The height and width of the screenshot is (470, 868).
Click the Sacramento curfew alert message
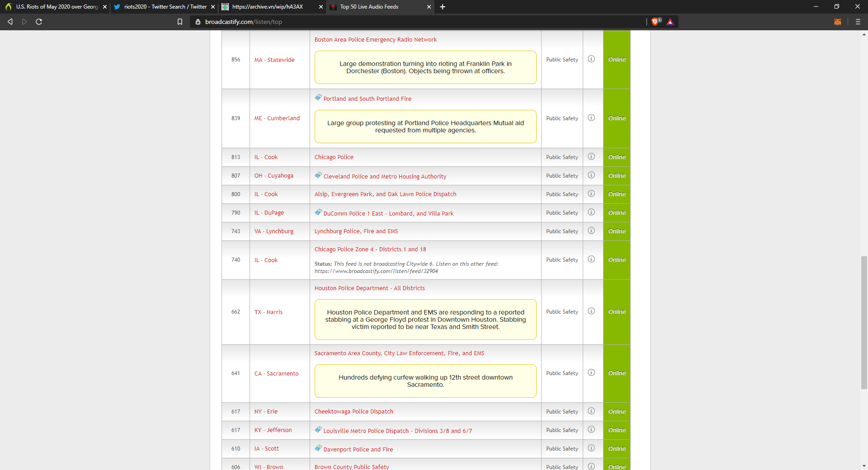(425, 381)
